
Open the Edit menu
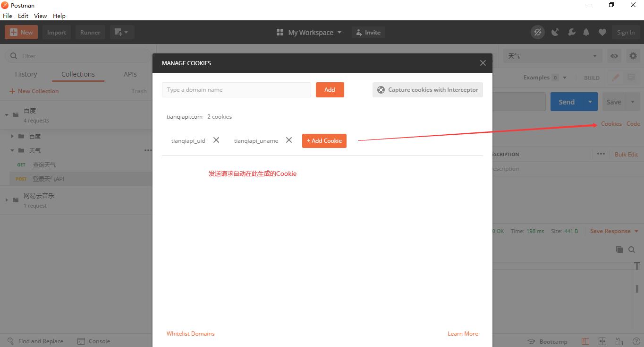click(23, 16)
